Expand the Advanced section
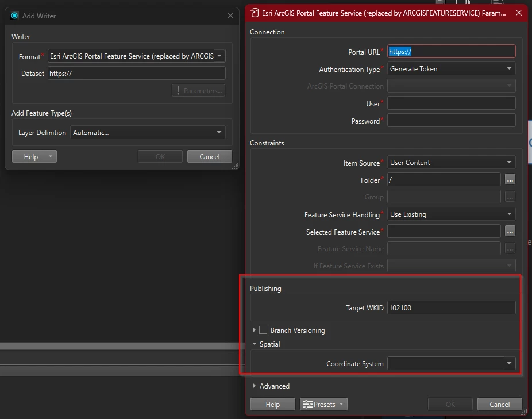Viewport: 532px width, 419px height. 254,386
